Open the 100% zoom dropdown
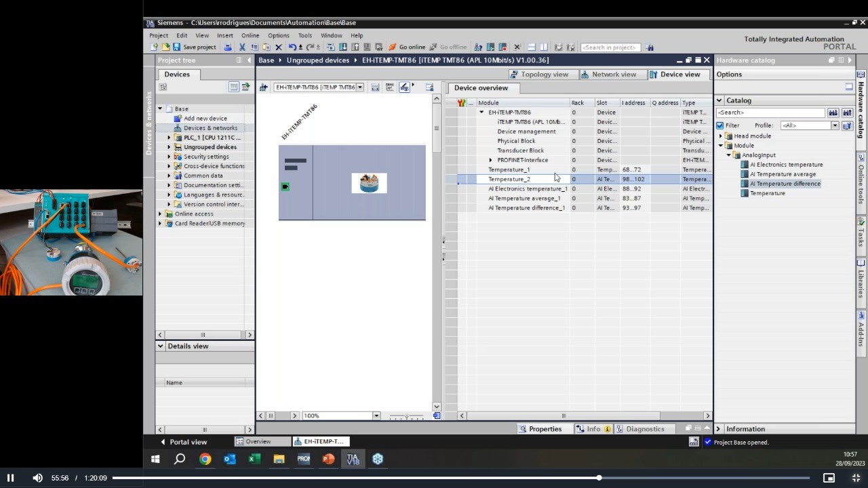Image resolution: width=868 pixels, height=488 pixels. pos(376,415)
